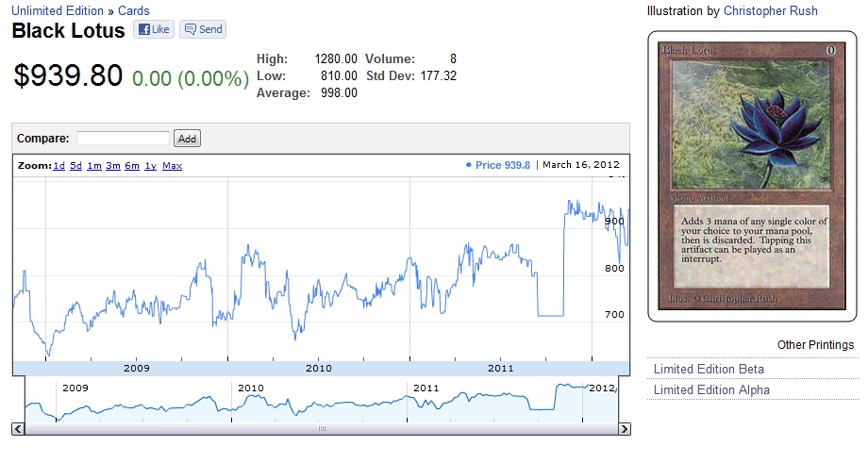
Task: Set chart zoom to 6m
Action: [x=132, y=166]
